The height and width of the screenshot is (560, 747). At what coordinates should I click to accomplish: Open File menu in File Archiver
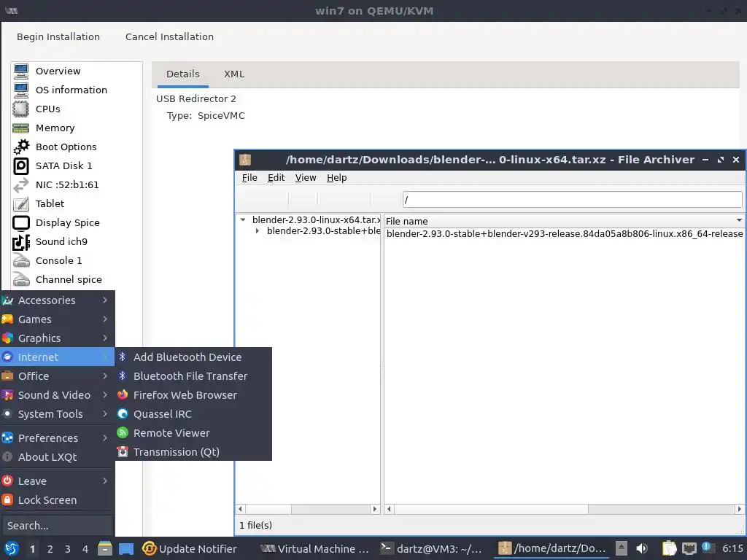[x=249, y=178]
